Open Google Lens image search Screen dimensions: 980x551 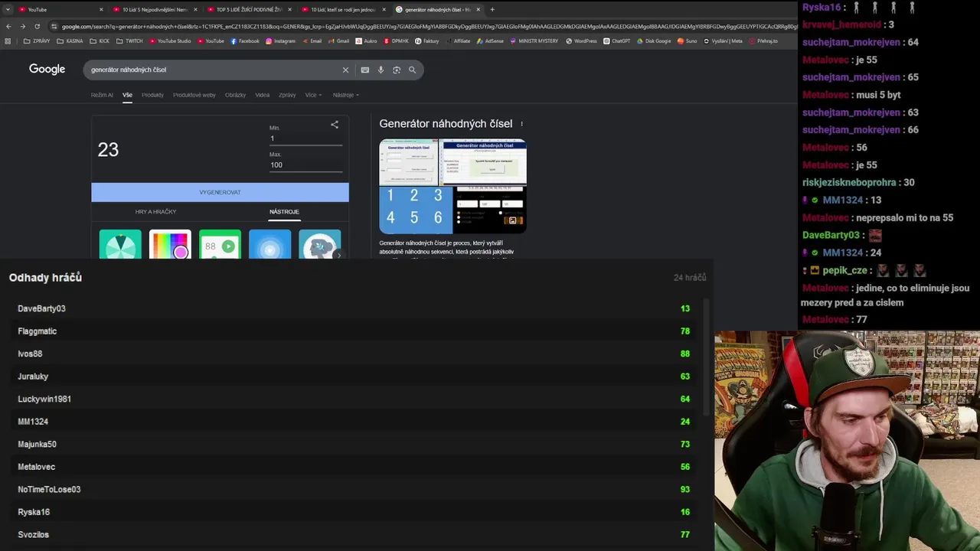click(397, 70)
